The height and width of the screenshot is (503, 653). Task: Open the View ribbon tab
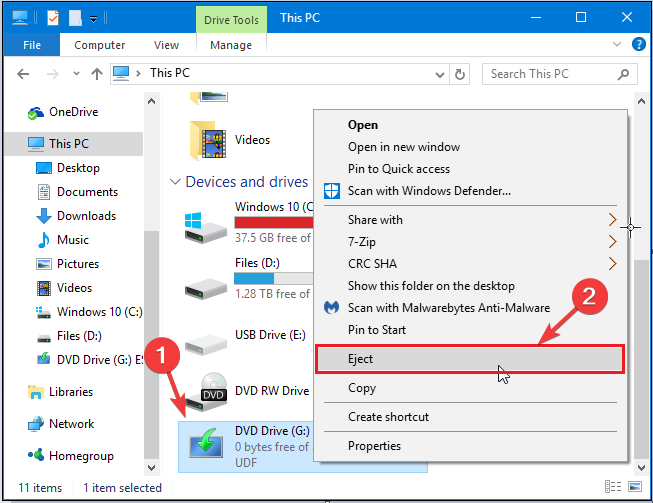coord(166,45)
